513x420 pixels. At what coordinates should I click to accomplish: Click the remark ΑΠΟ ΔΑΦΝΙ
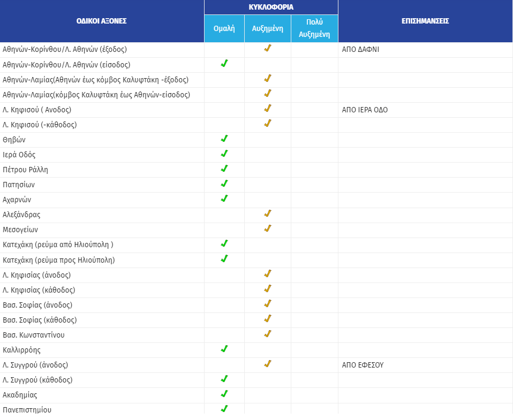pyautogui.click(x=360, y=49)
